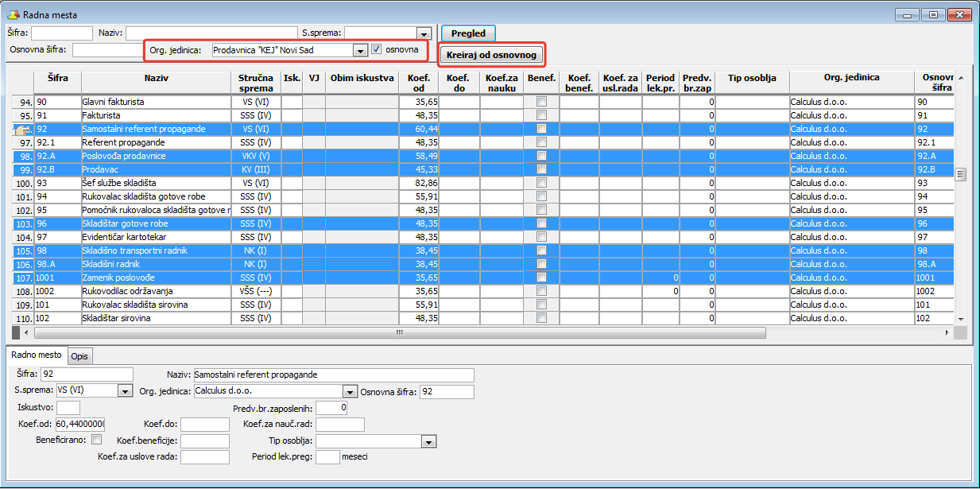Click the horizontal scrollbar left arrow in grid
The width and height of the screenshot is (980, 489).
[28, 333]
